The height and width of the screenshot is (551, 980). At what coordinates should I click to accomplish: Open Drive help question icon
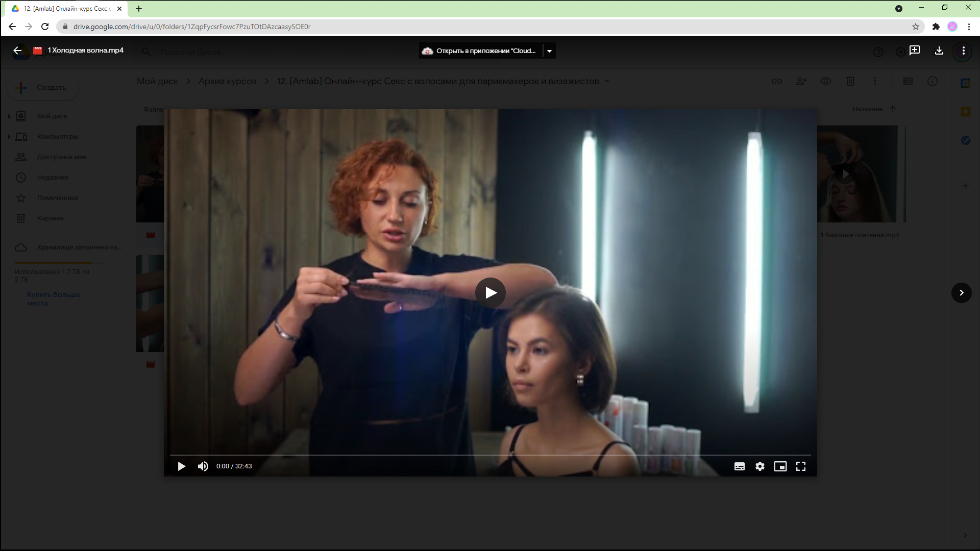click(x=878, y=52)
